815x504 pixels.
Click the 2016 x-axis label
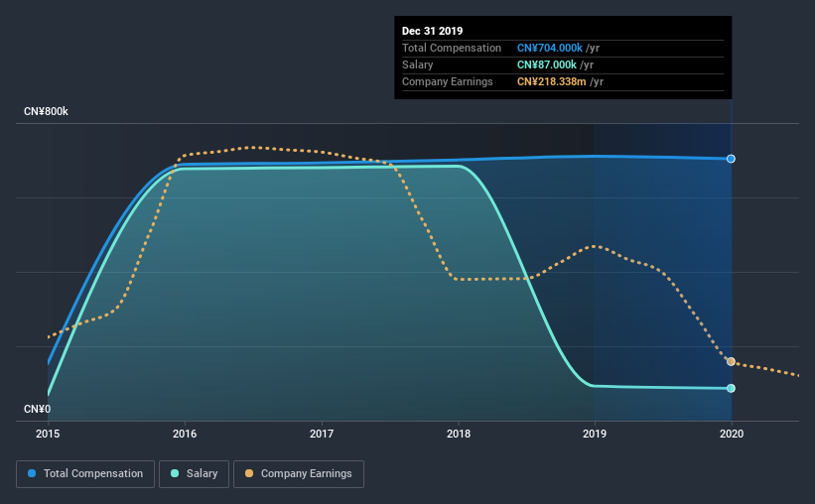(x=185, y=434)
